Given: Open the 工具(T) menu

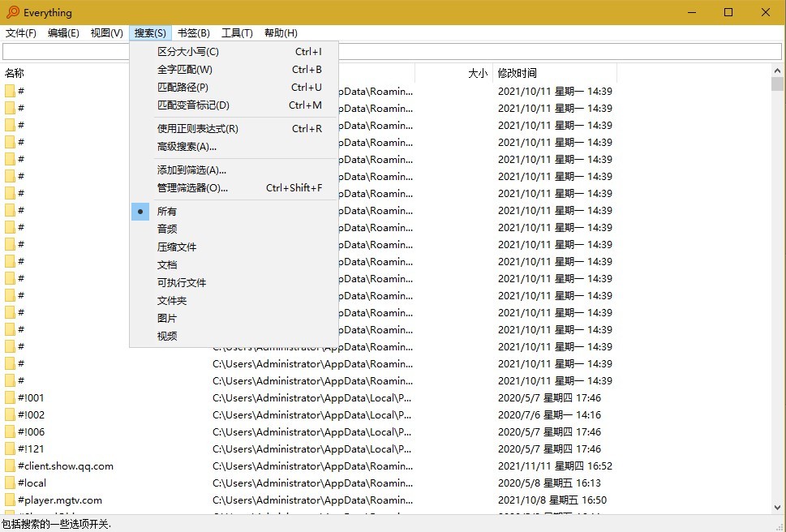Looking at the screenshot, I should pos(237,33).
